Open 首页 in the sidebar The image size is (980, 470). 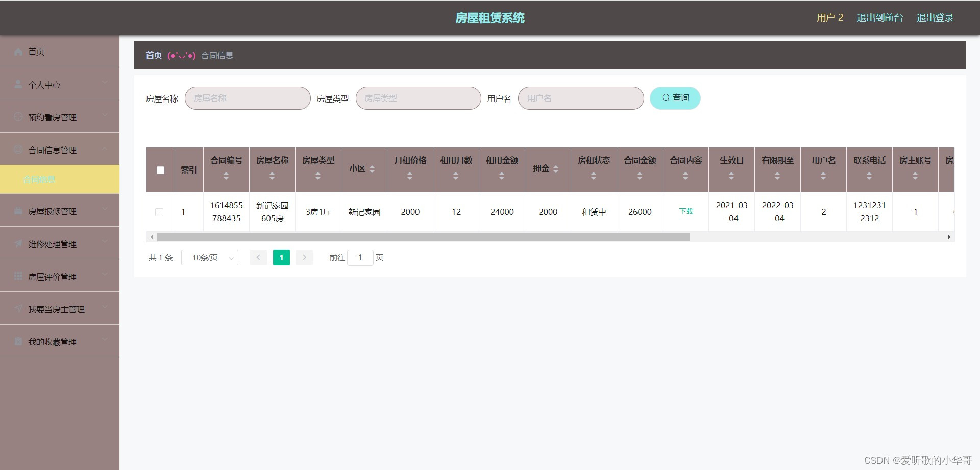[x=60, y=52]
